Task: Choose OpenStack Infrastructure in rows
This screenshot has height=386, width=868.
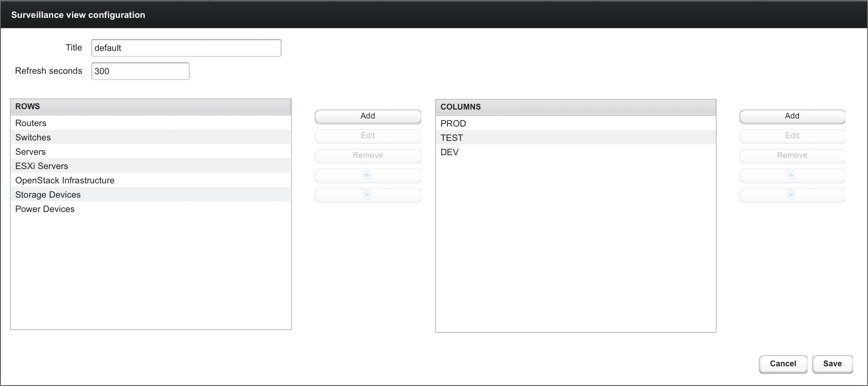Action: [x=65, y=180]
